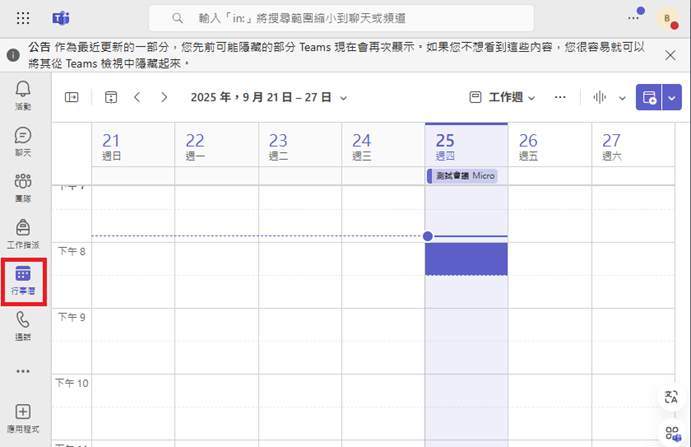Select the Calendar (行事曆) icon
Viewport: 691px width, 447px height.
click(x=22, y=276)
